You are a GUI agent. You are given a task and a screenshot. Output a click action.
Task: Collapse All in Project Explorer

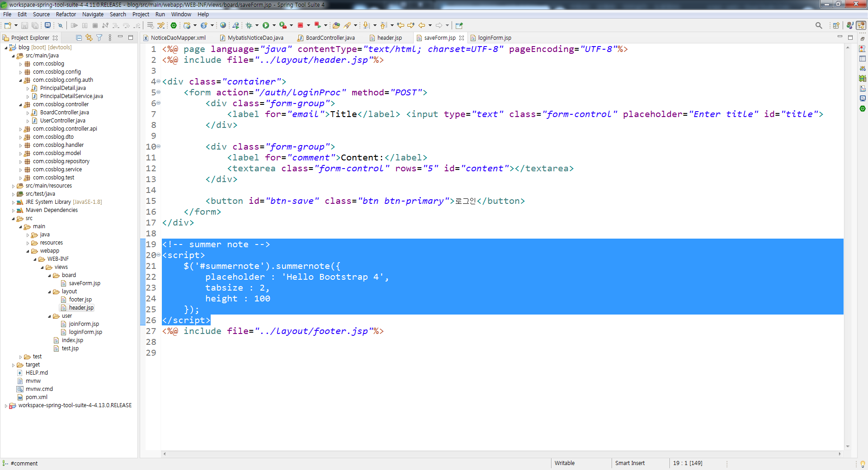pyautogui.click(x=79, y=38)
